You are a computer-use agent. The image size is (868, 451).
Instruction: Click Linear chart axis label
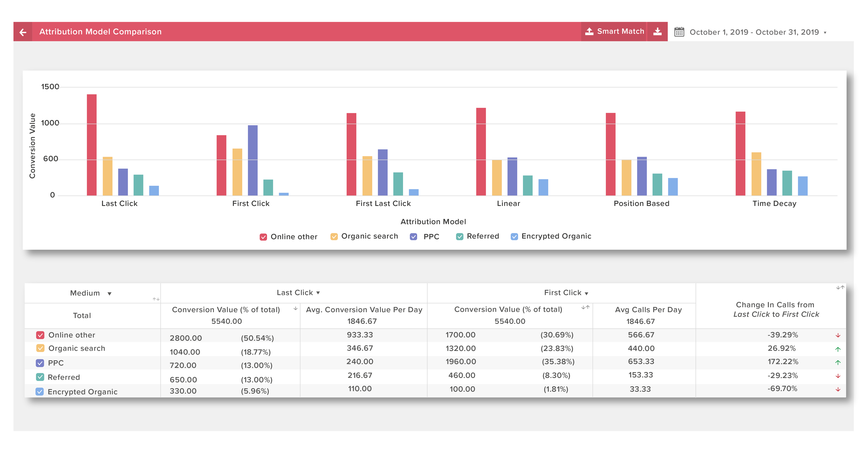tap(509, 203)
